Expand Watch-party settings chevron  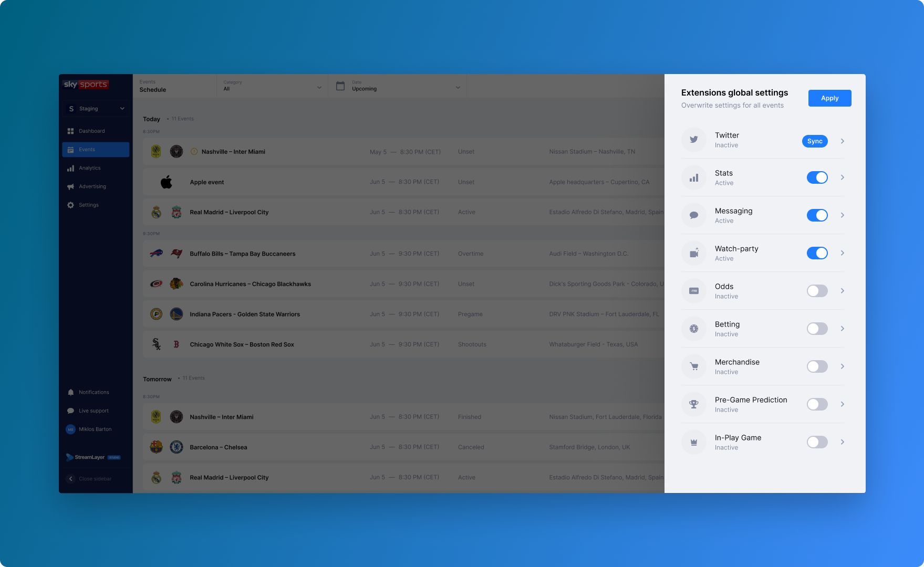(x=843, y=253)
